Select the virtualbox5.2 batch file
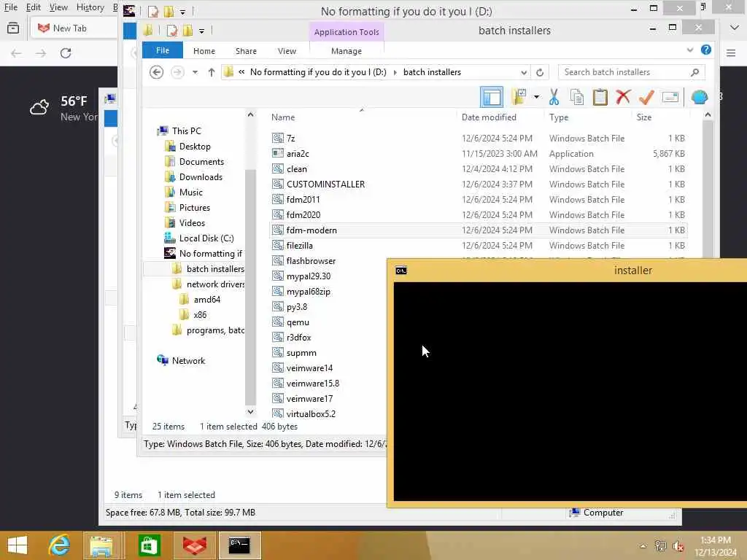 [x=311, y=414]
